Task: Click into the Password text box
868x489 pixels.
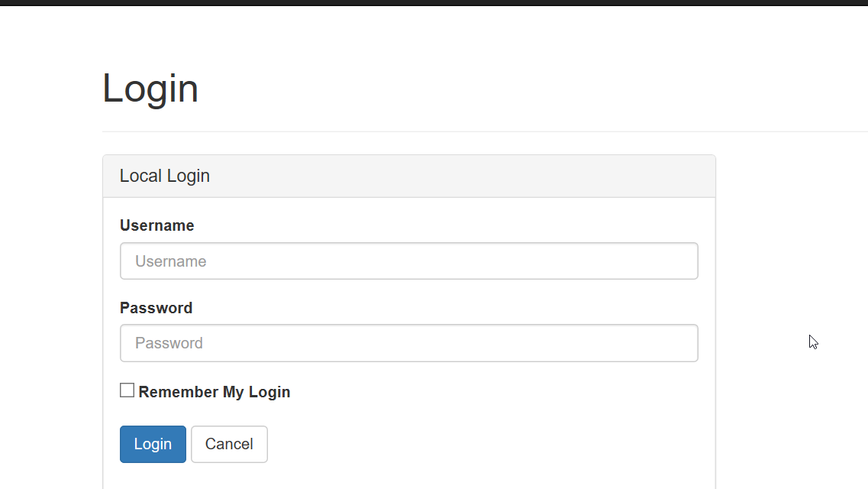Action: click(408, 343)
